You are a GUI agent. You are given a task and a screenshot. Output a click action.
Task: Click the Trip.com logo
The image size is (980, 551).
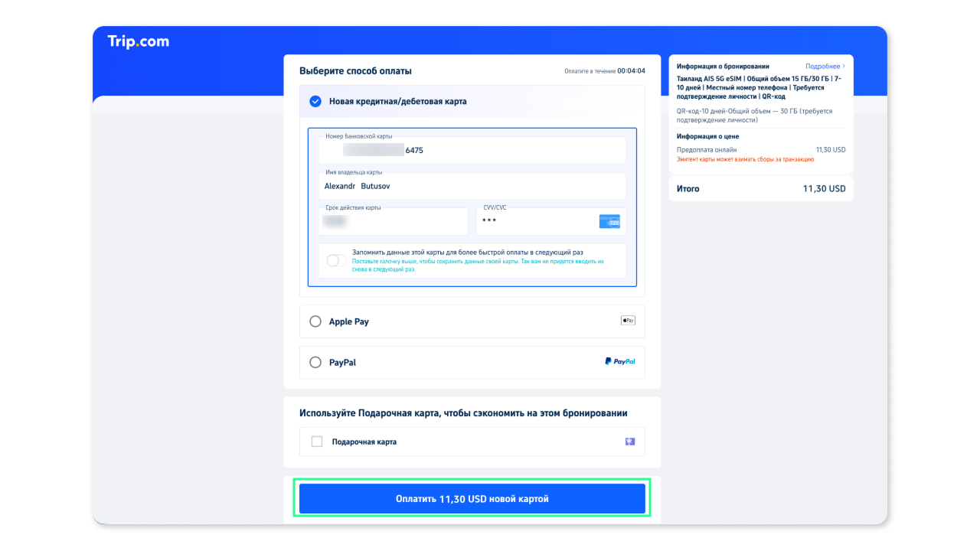(138, 41)
